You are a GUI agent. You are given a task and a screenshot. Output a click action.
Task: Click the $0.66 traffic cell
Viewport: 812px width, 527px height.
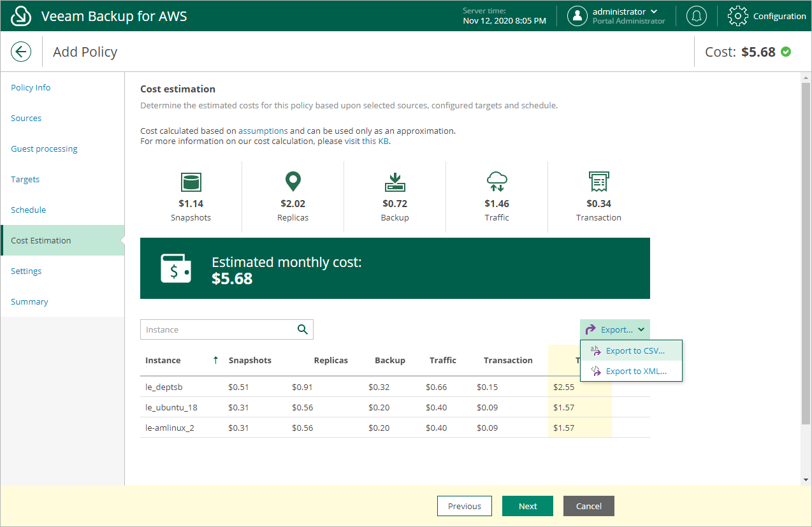click(437, 387)
